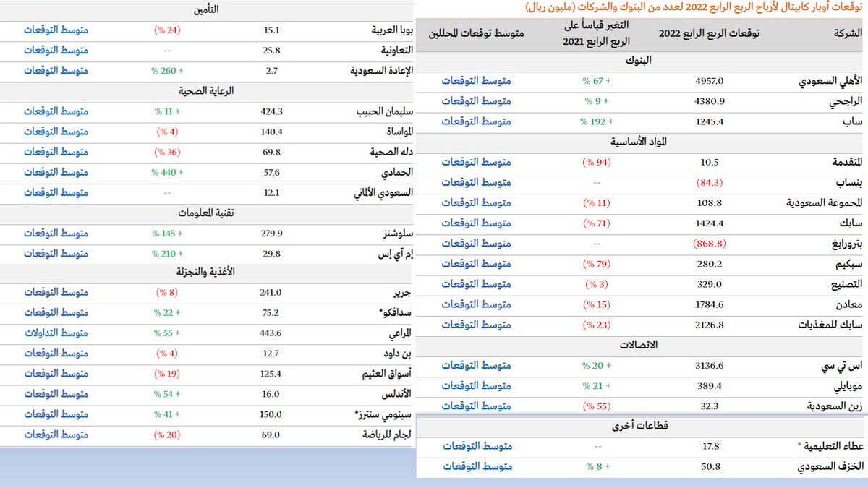Click the التغير قياساً على الربع الرابع 2021 header

[597, 33]
